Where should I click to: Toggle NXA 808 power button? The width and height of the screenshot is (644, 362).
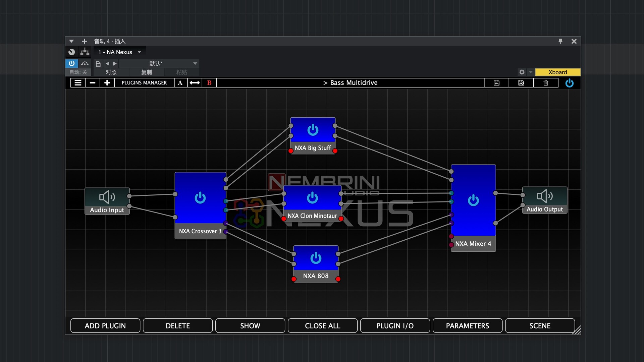[x=316, y=258]
